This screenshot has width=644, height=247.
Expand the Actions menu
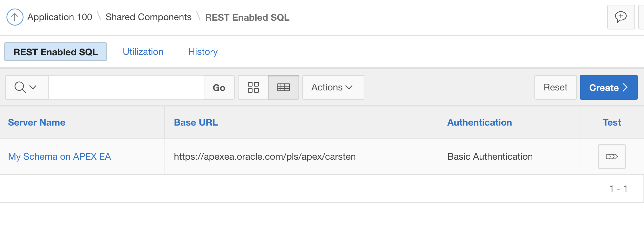(x=333, y=87)
